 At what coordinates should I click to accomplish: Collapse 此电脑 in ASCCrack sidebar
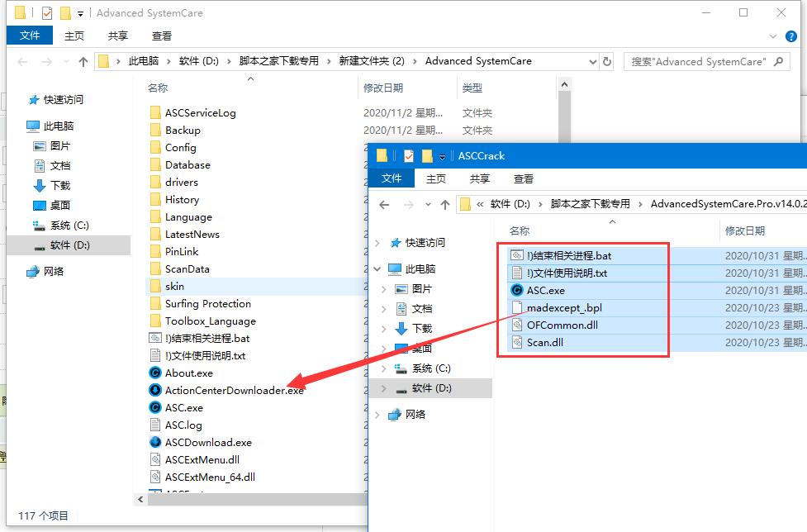click(377, 269)
